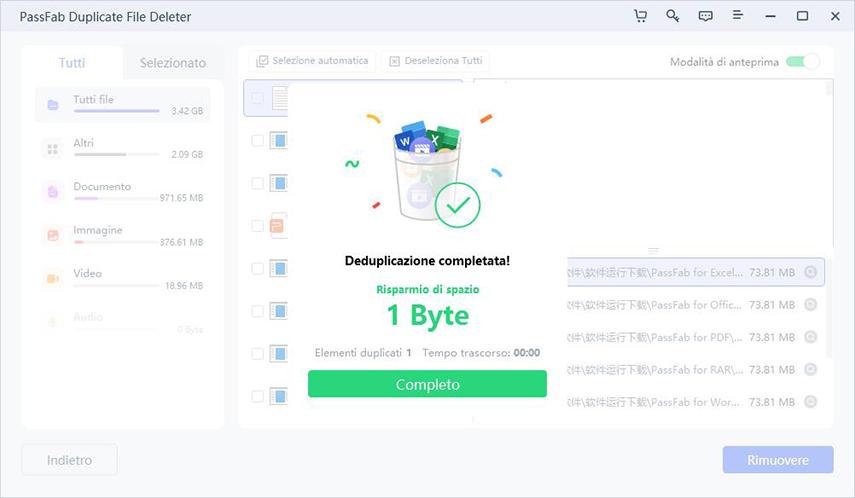Viewport: 855px width, 498px height.
Task: Check the first file checkbox in list
Action: pyautogui.click(x=258, y=98)
